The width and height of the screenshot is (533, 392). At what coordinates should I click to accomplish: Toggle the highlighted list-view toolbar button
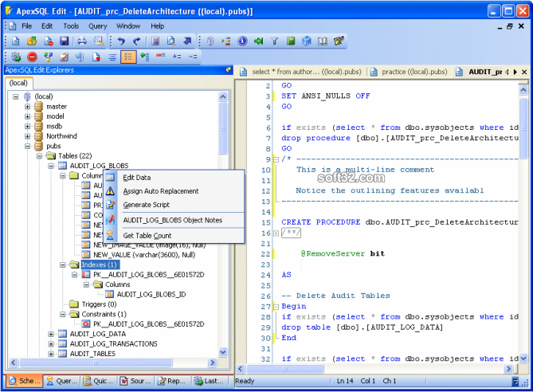pyautogui.click(x=128, y=57)
